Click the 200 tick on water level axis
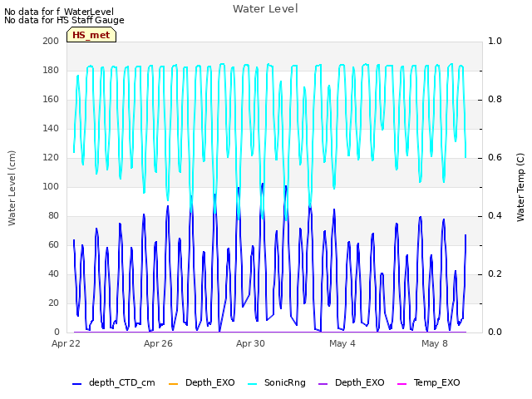Viewport: 532px width, 399px height. click(x=51, y=41)
